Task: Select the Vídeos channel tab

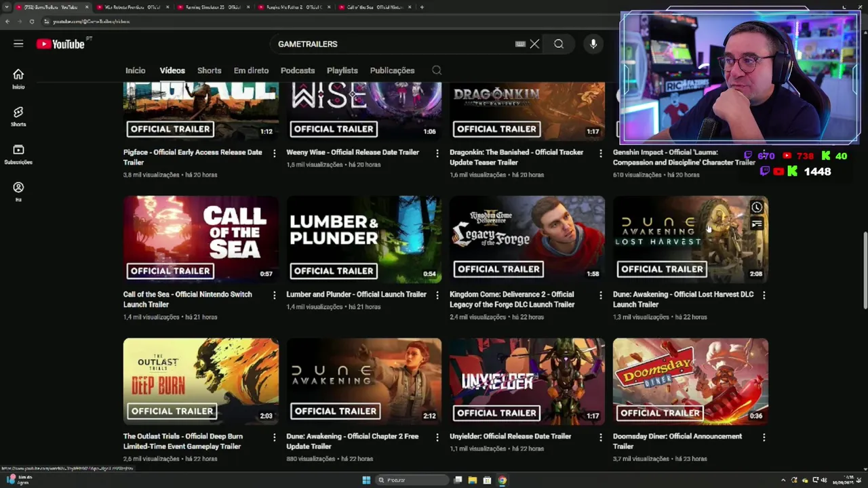Action: [x=172, y=70]
